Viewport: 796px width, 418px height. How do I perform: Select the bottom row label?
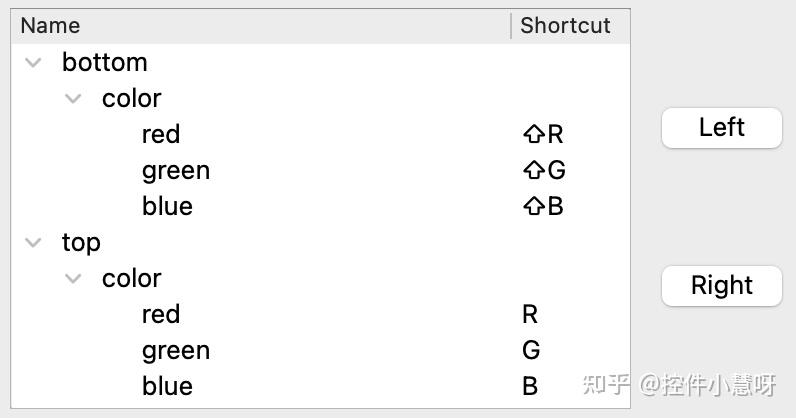pyautogui.click(x=104, y=62)
